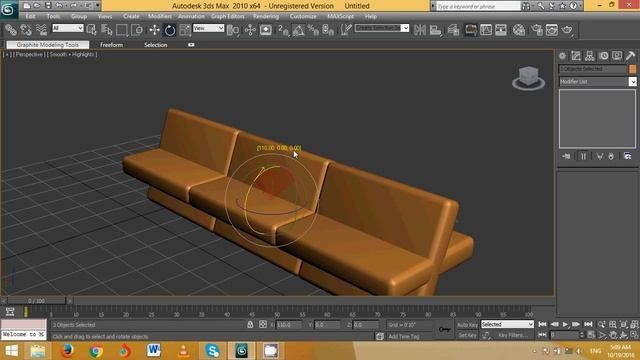
Task: Click the Unlink Selection tool
Action: 26,30
